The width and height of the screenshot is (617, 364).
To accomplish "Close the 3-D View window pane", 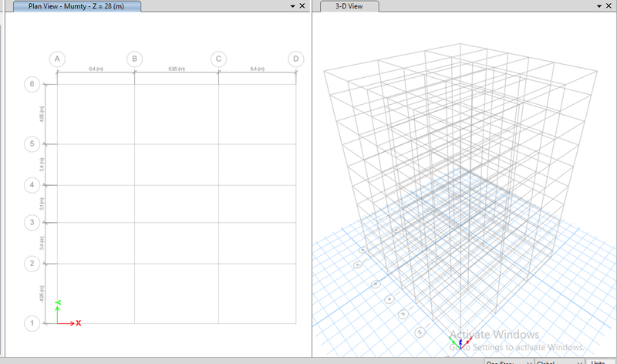I will 609,6.
